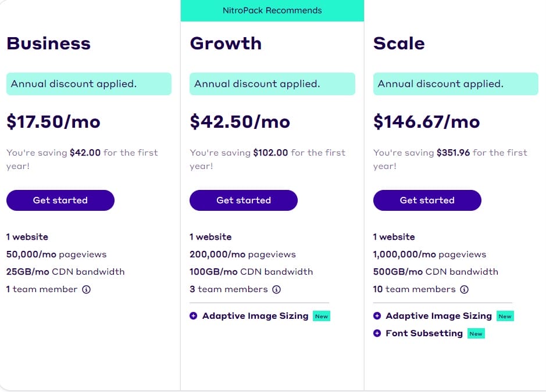Click New badge beside Scale Adaptive Image Sizing

505,317
